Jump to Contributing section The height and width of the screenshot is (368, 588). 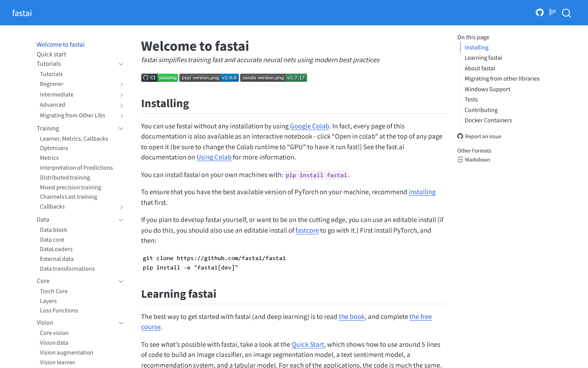point(481,110)
